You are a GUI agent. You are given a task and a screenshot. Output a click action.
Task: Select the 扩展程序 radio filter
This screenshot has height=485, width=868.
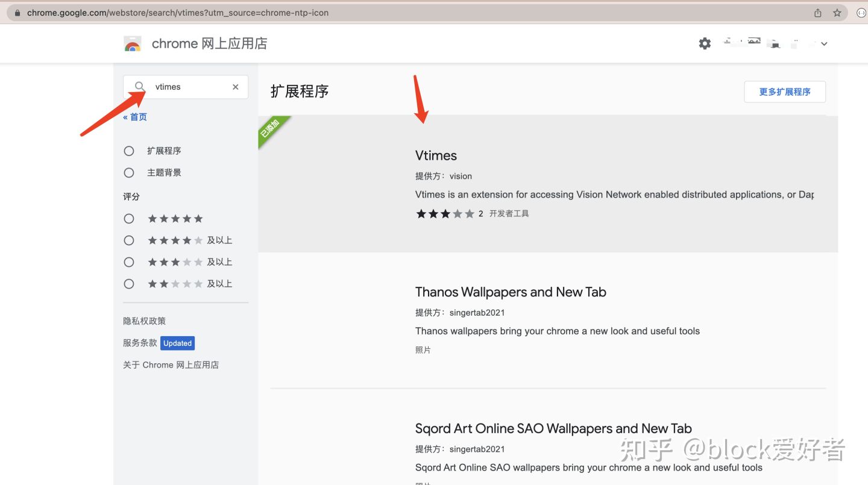pos(129,151)
